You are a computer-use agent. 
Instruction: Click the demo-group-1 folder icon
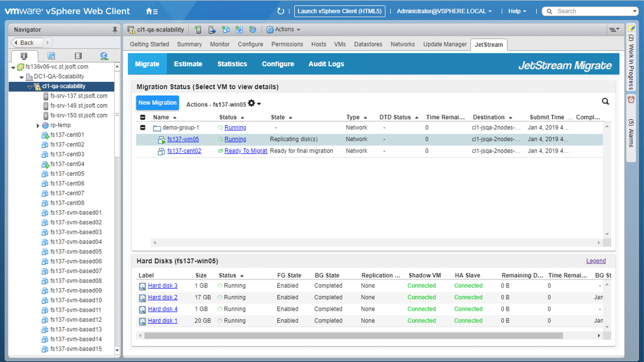point(156,128)
